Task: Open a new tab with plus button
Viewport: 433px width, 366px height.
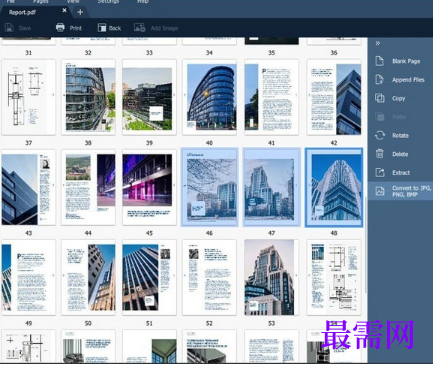Action: (80, 12)
